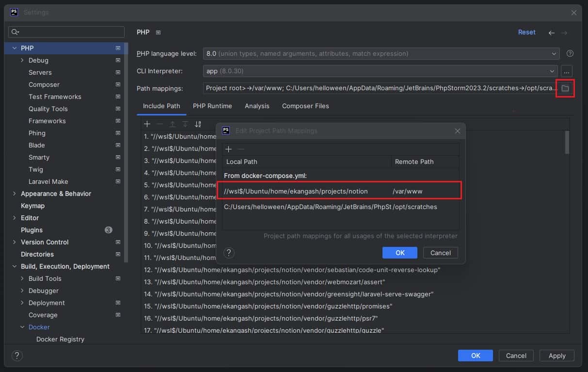The image size is (588, 372).
Task: Click the folder icon beside Path mappings
Action: pos(565,88)
